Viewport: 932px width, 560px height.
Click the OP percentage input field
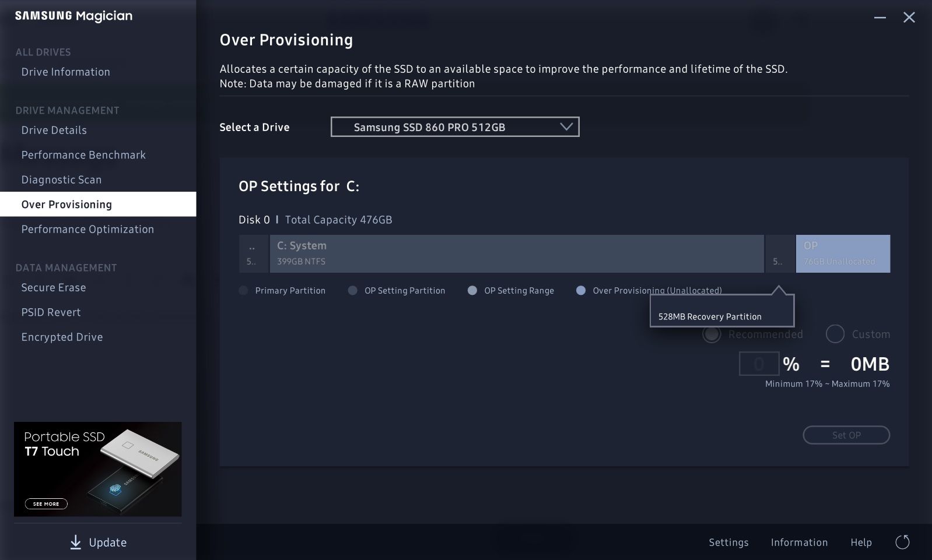pyautogui.click(x=759, y=364)
